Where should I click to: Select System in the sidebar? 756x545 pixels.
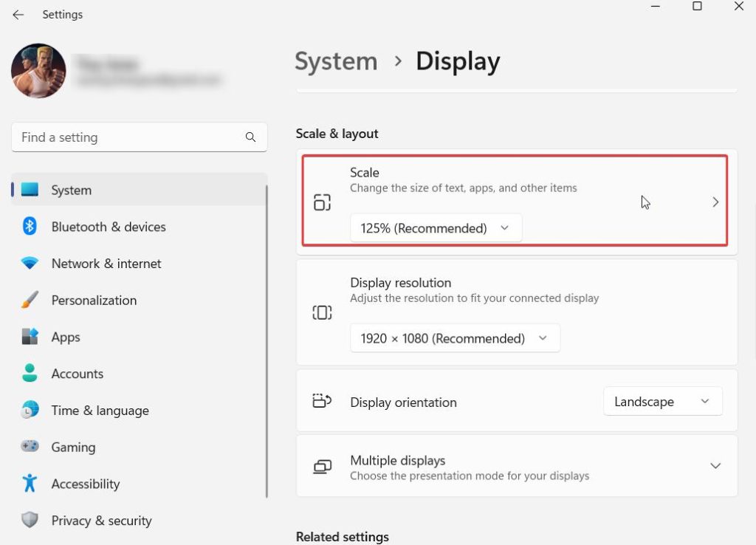pos(72,191)
